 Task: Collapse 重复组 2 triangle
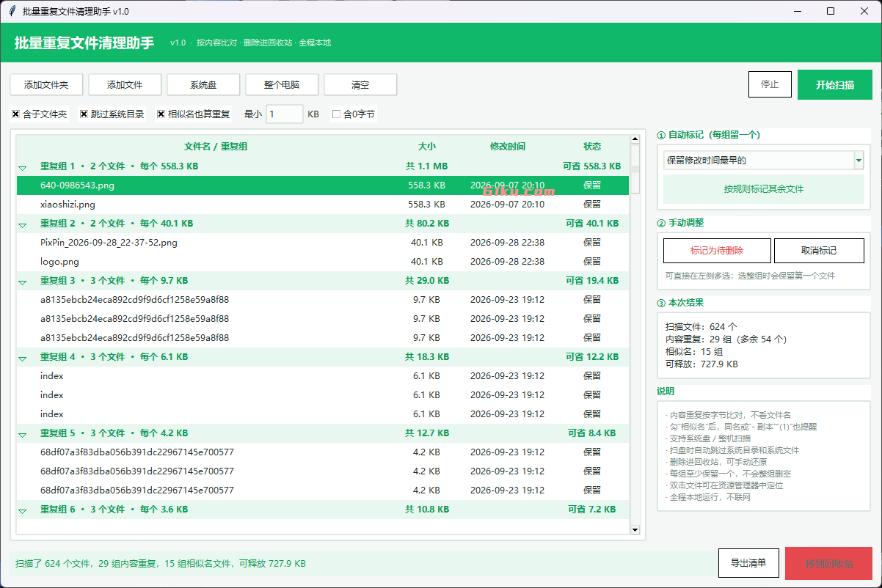(x=22, y=225)
